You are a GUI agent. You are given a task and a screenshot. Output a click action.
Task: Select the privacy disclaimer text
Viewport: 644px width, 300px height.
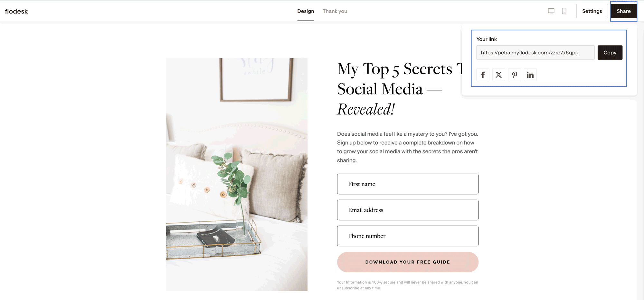408,285
